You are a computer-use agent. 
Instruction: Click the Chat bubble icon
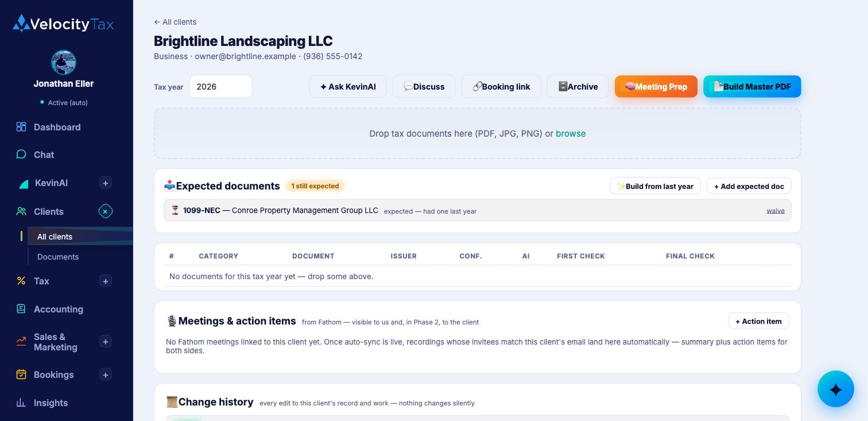point(21,155)
